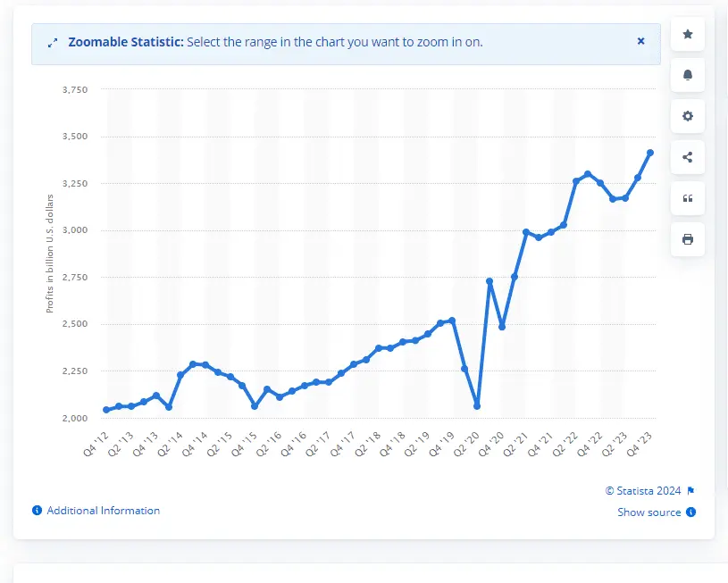This screenshot has height=583, width=728.
Task: Click the quotation mark cite icon
Action: tap(687, 198)
